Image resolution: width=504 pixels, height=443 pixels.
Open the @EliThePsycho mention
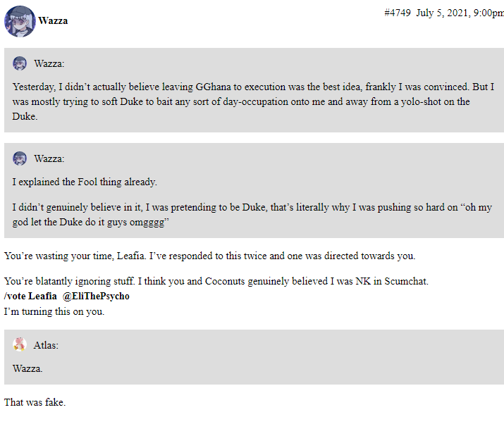(96, 296)
